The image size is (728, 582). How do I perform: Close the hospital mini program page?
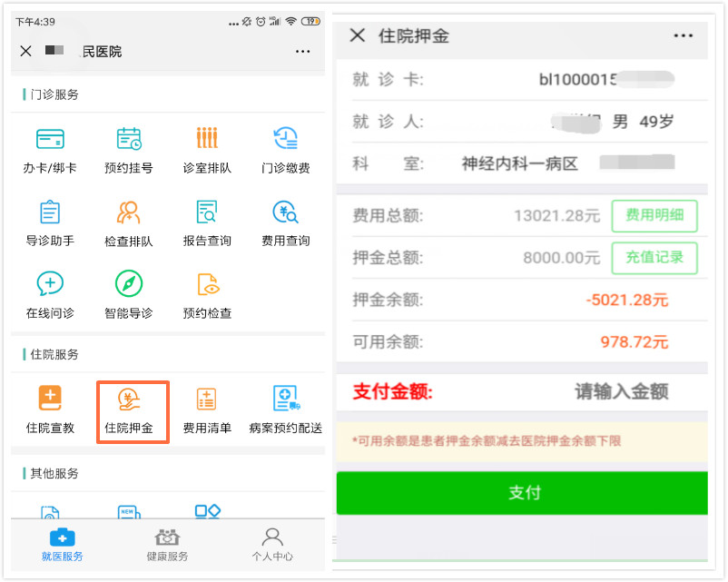point(26,51)
